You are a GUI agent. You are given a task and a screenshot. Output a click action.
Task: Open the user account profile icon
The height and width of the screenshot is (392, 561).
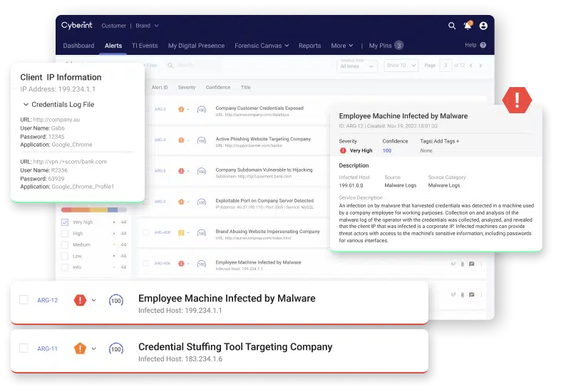coord(484,26)
